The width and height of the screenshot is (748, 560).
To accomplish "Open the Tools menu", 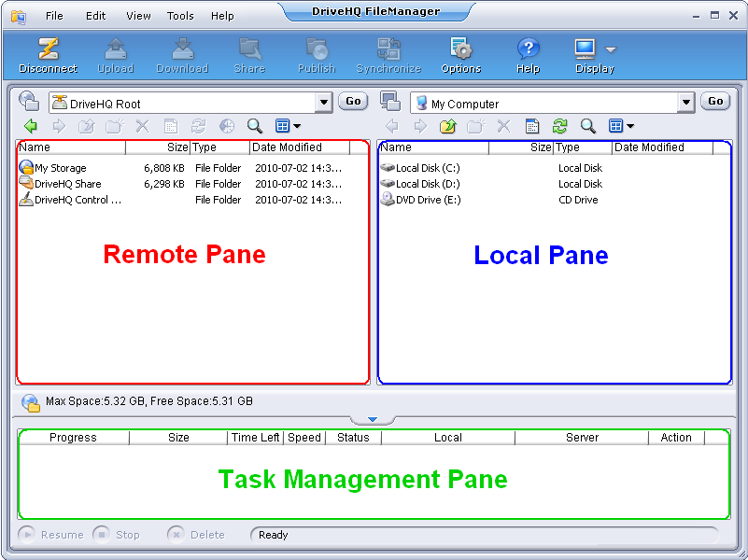I will [x=180, y=16].
